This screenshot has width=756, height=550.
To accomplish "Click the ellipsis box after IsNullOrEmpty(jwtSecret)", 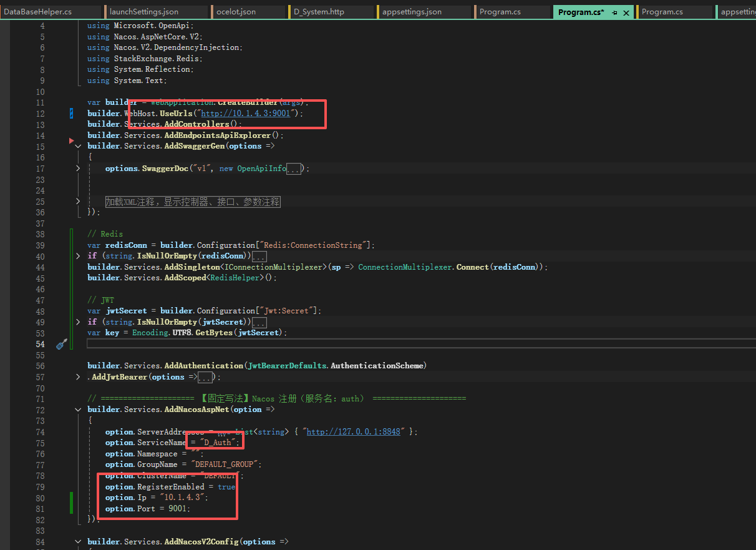I will 259,322.
